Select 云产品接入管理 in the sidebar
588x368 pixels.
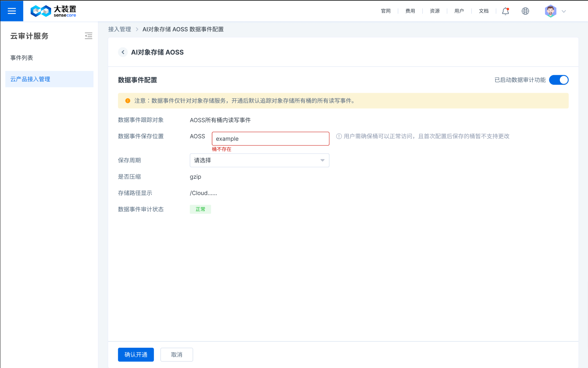[x=49, y=79]
